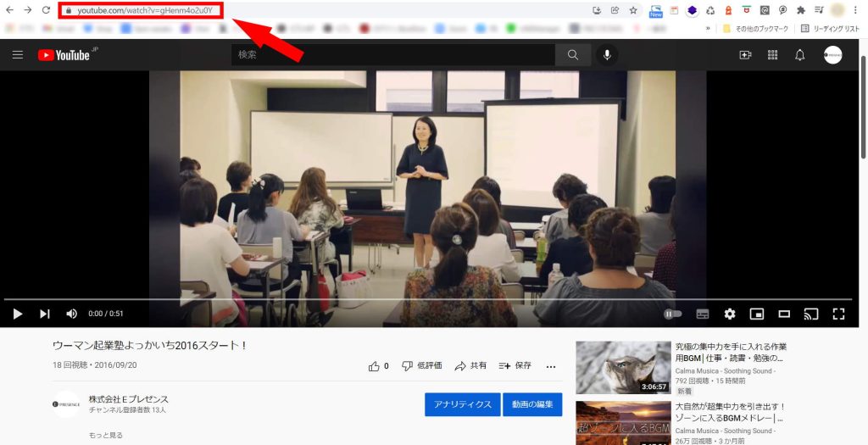Play the video

pyautogui.click(x=18, y=314)
